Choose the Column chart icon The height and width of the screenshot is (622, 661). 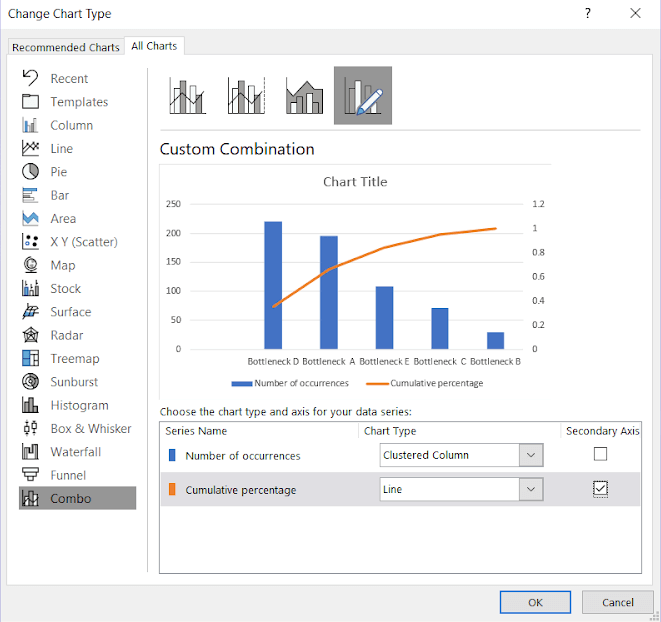click(30, 125)
